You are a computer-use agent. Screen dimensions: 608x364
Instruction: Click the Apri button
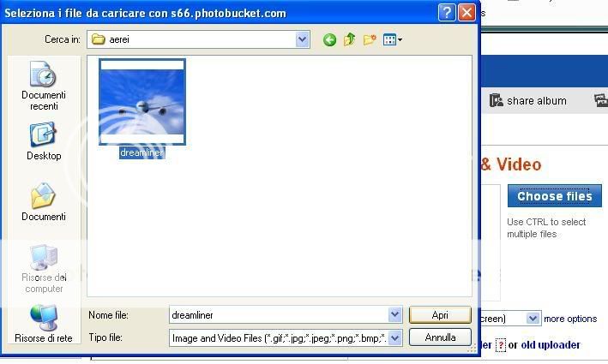click(440, 315)
